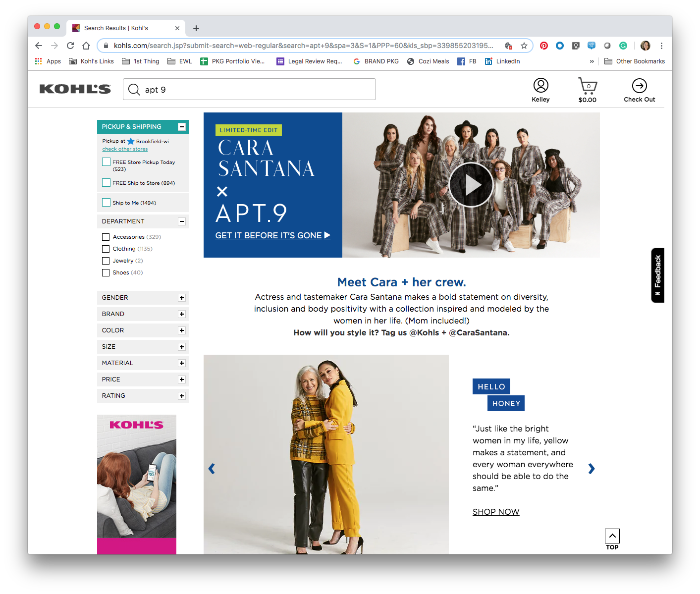The width and height of the screenshot is (700, 594).
Task: Check Ship to Me option
Action: [106, 203]
